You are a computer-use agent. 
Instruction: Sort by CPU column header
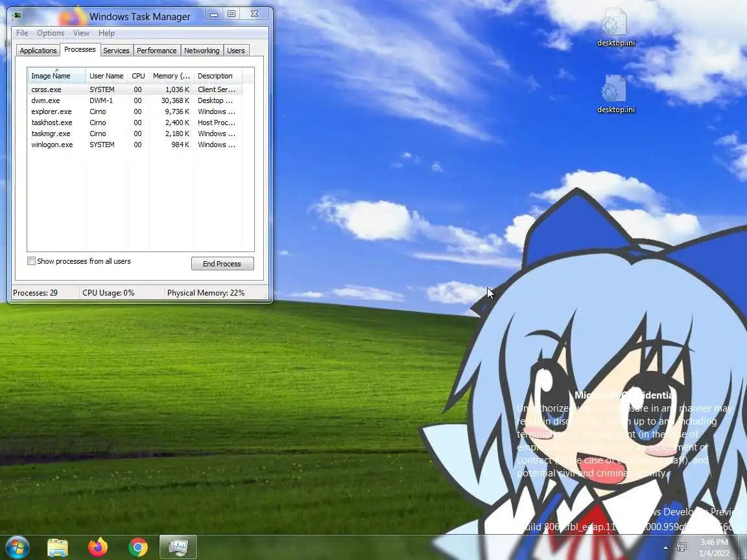138,76
